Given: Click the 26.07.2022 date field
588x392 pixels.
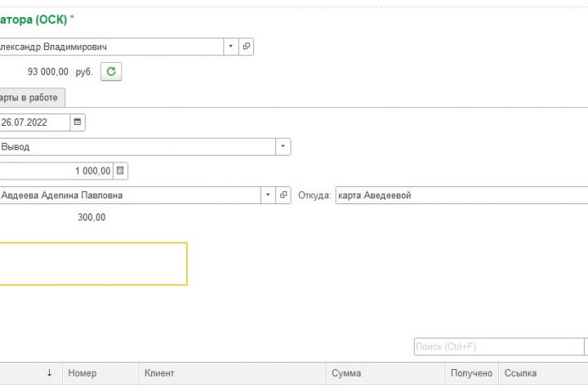Looking at the screenshot, I should (x=34, y=122).
